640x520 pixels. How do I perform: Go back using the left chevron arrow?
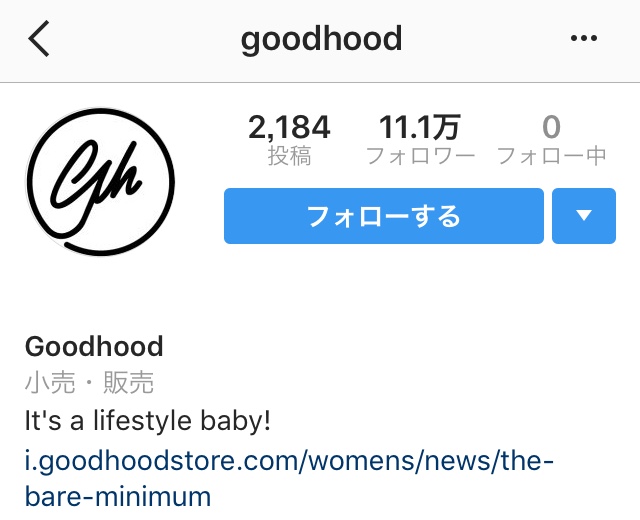(39, 38)
